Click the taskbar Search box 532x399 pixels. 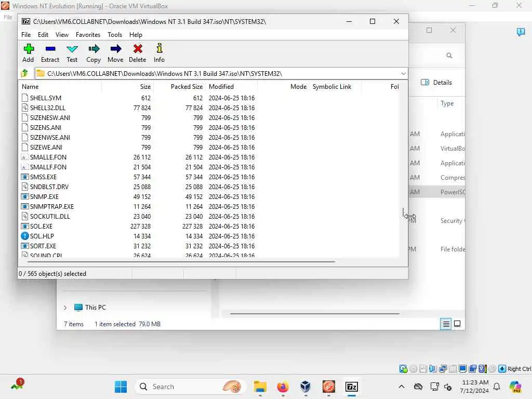point(190,387)
